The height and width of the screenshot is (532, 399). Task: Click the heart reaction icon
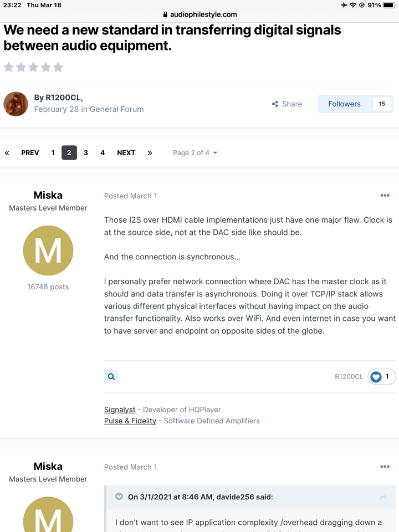tap(376, 377)
